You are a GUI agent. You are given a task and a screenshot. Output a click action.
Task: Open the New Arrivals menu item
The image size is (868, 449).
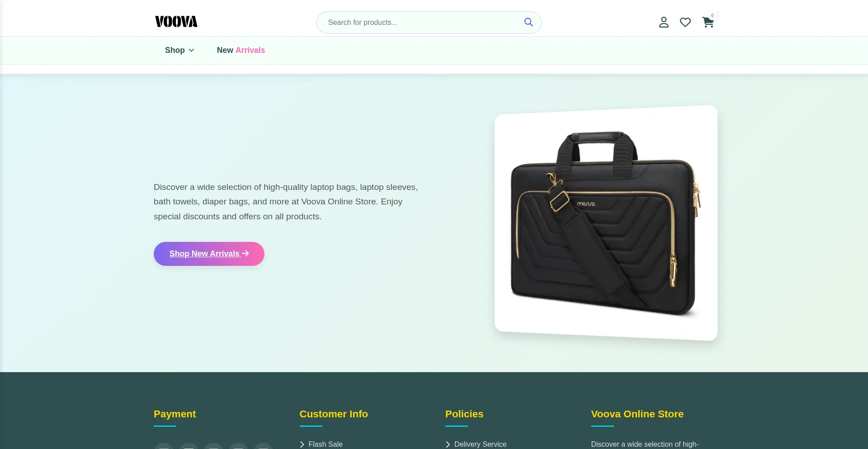[x=241, y=50]
